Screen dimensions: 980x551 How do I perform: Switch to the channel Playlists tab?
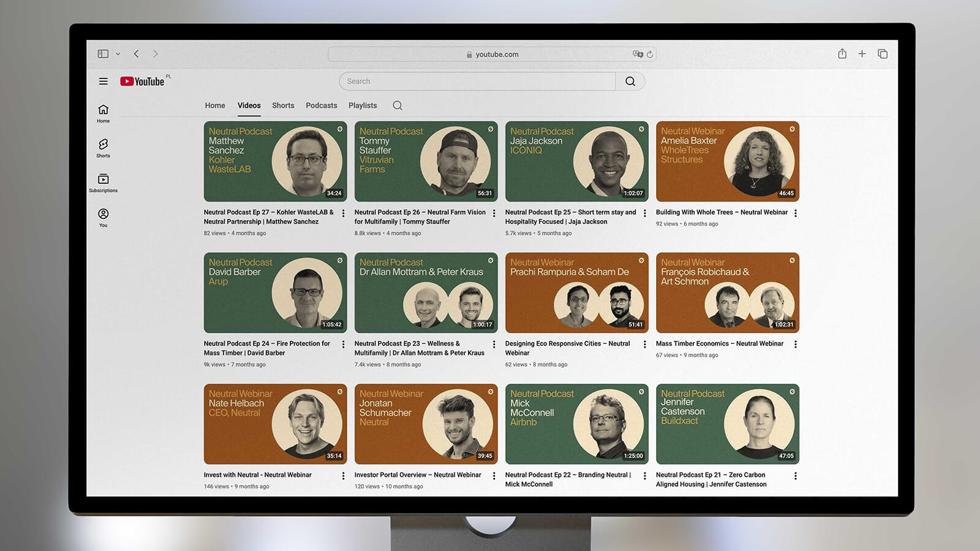363,105
